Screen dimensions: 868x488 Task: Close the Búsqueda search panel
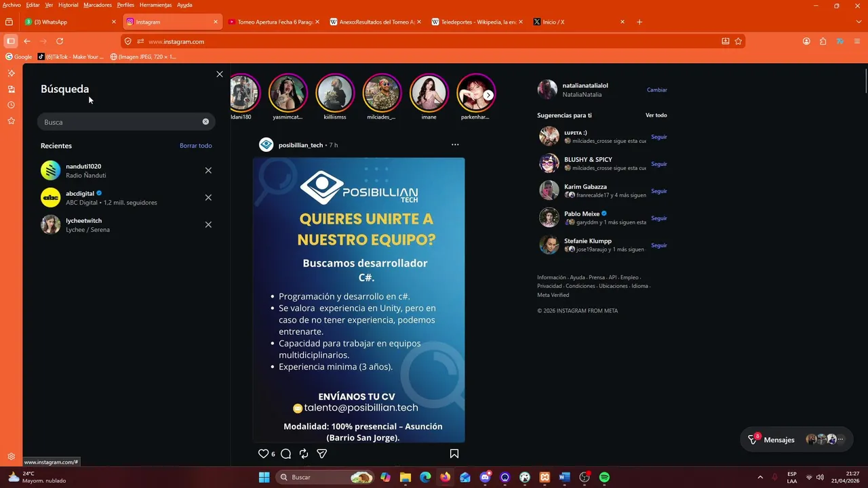220,74
